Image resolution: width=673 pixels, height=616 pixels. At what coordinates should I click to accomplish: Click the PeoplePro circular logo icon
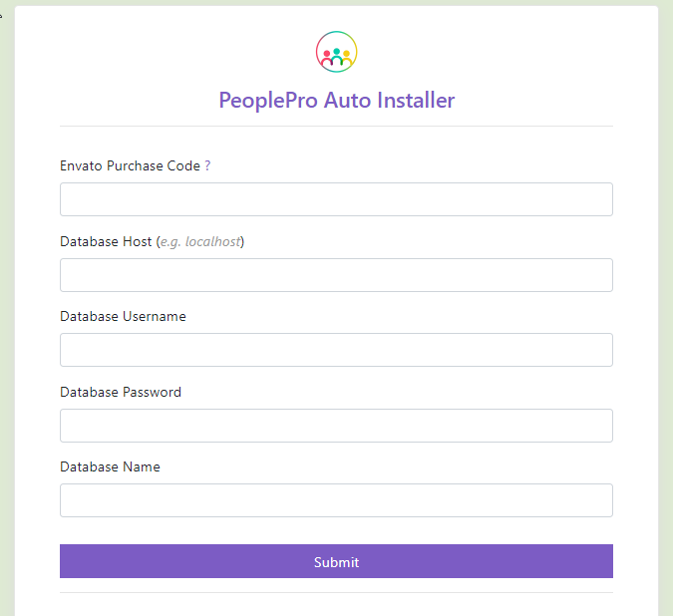pos(336,52)
